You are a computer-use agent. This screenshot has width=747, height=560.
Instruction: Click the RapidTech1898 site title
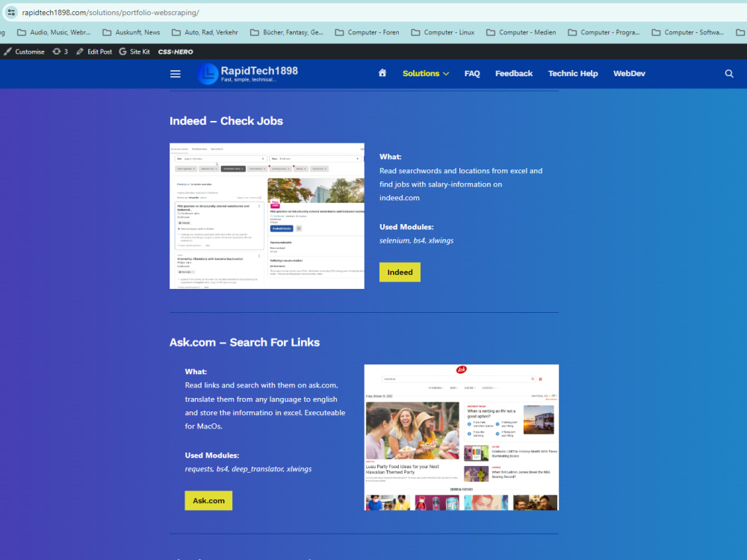coord(259,71)
